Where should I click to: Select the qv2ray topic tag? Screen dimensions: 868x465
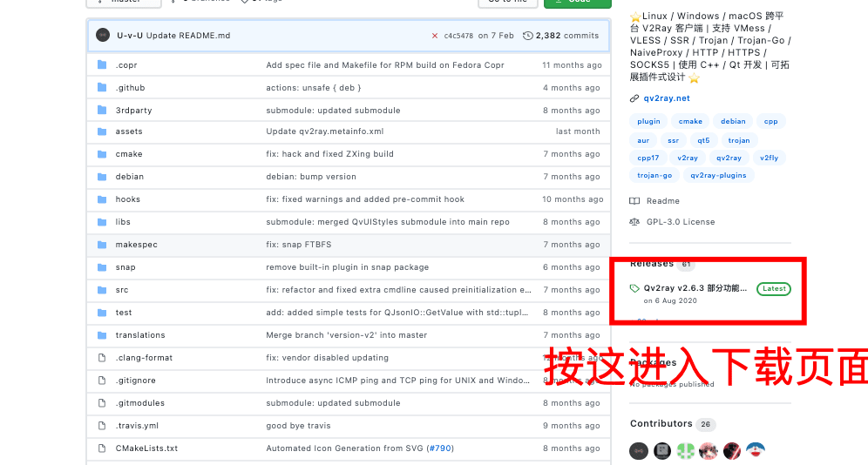(729, 158)
